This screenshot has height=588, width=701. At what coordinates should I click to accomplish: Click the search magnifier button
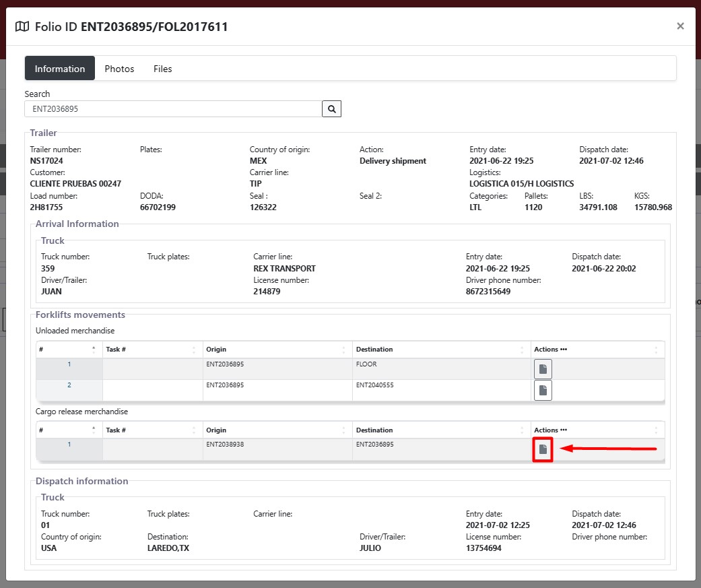331,108
